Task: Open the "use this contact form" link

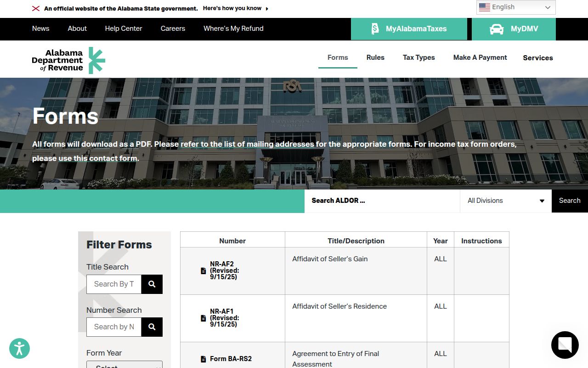Action: point(98,159)
